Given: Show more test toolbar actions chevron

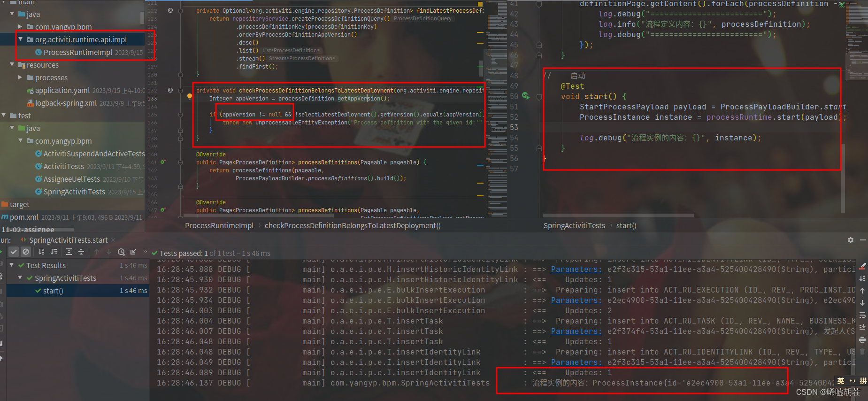Looking at the screenshot, I should click(145, 252).
